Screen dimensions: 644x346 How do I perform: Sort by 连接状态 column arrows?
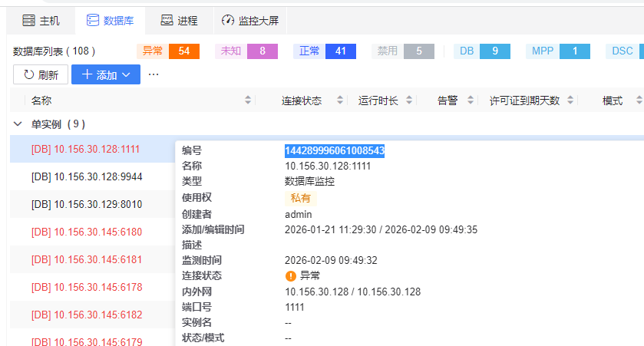pos(340,100)
